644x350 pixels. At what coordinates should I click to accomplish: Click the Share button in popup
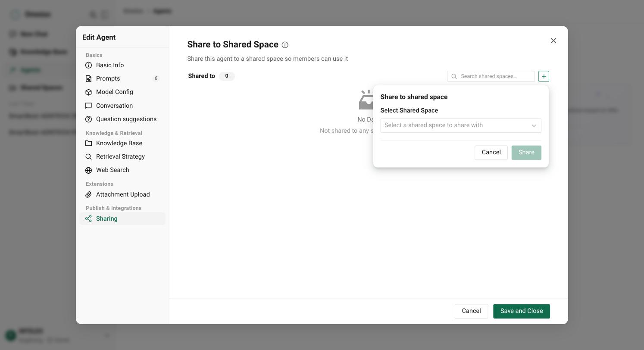526,153
